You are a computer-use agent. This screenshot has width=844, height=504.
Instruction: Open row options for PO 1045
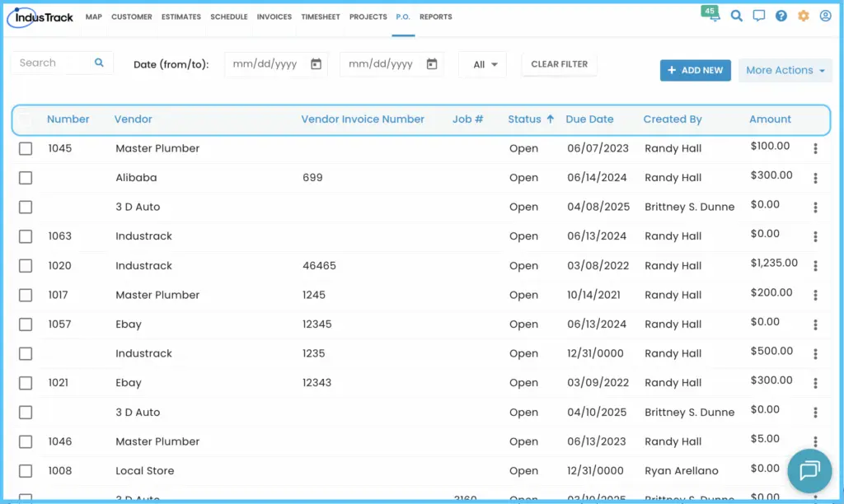815,148
